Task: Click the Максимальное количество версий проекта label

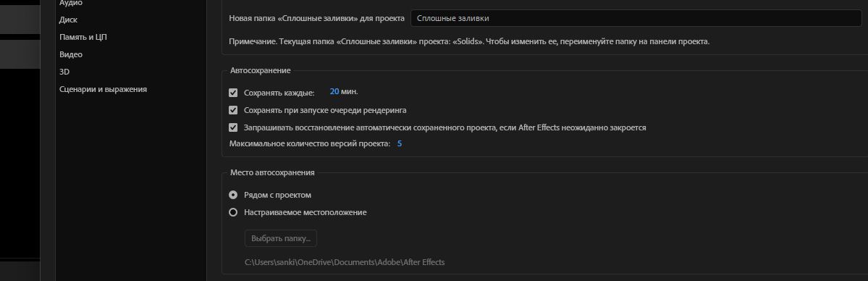Action: tap(309, 143)
